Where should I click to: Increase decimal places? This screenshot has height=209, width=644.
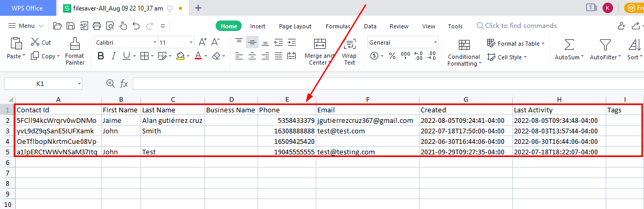click(418, 56)
